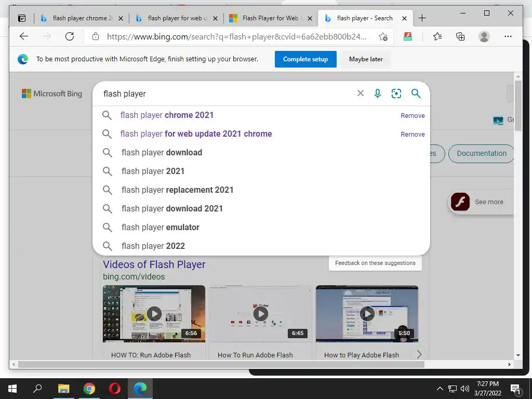Open the notification center icon
Screen dimensions: 532x399
coord(515,389)
